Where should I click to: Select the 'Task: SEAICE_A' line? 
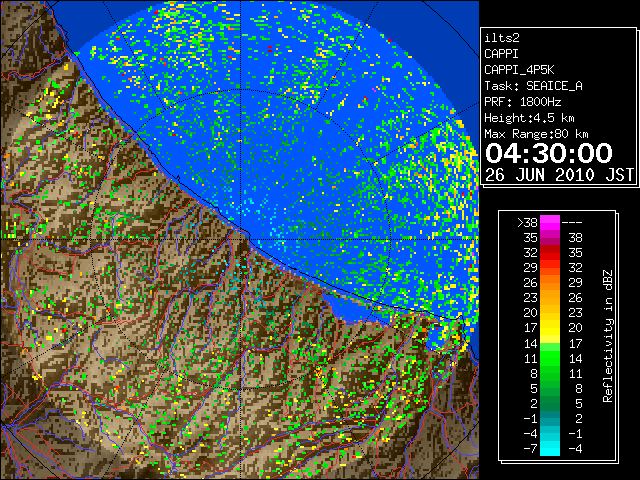click(x=533, y=86)
